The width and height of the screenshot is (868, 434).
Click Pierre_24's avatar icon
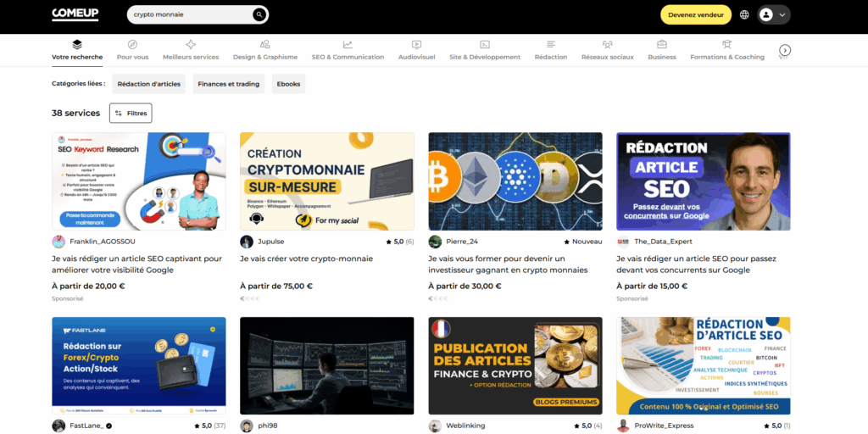(435, 242)
